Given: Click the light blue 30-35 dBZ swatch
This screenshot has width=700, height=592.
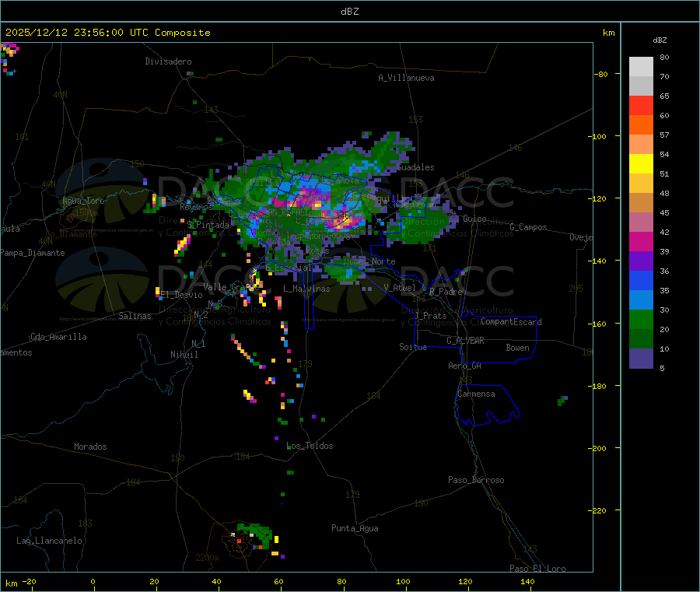Looking at the screenshot, I should (641, 300).
